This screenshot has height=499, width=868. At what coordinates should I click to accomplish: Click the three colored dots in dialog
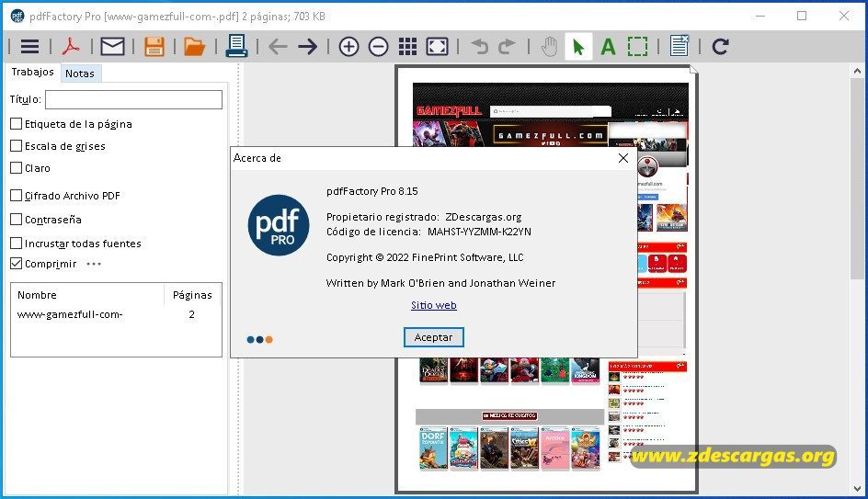pyautogui.click(x=259, y=340)
